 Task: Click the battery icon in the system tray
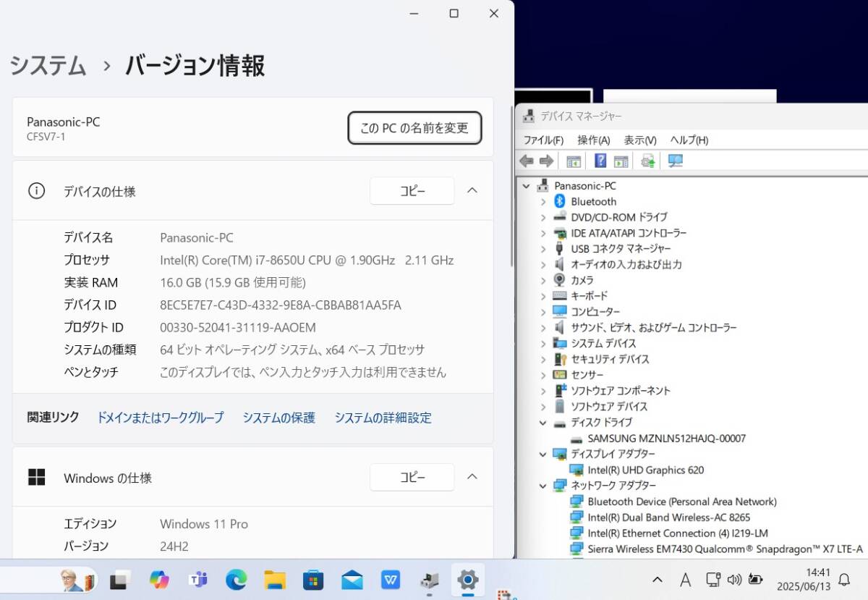[755, 579]
